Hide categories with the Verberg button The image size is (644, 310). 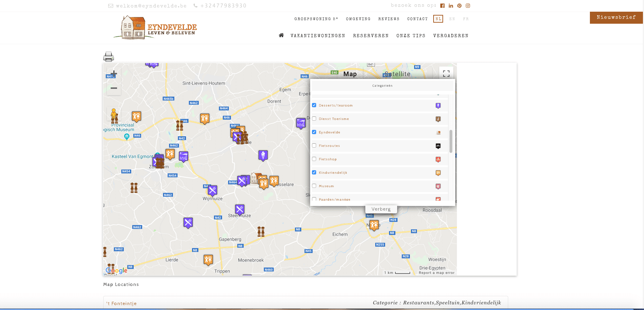point(381,209)
